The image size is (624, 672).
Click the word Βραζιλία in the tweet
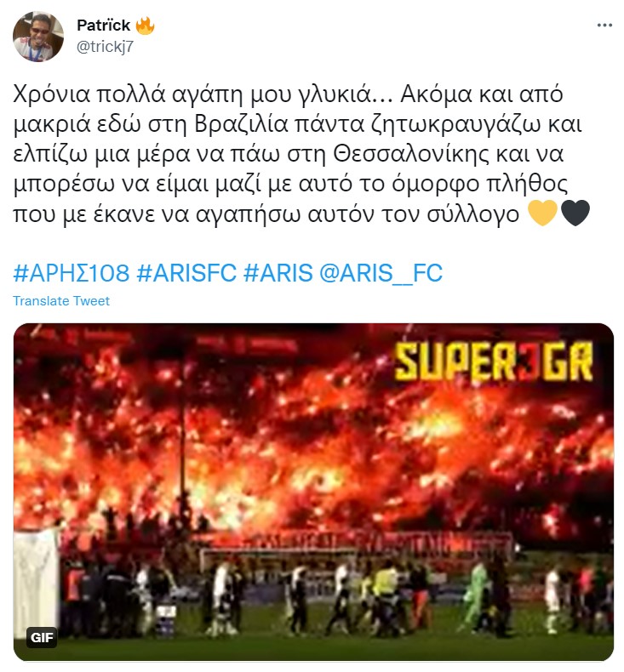242,124
